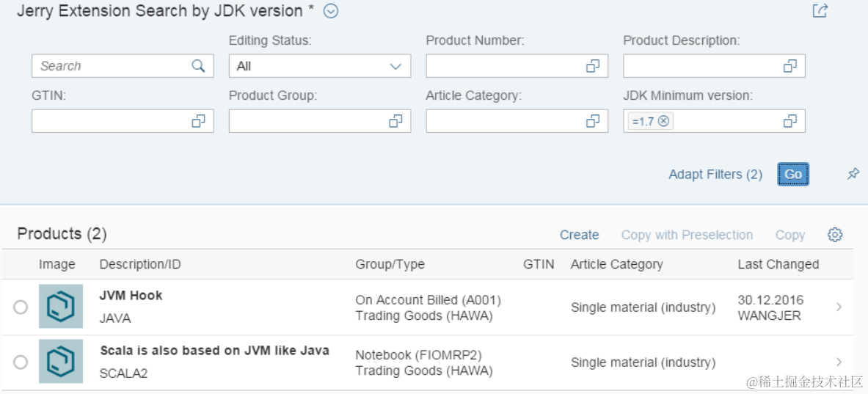Open value help for Product Description

790,66
